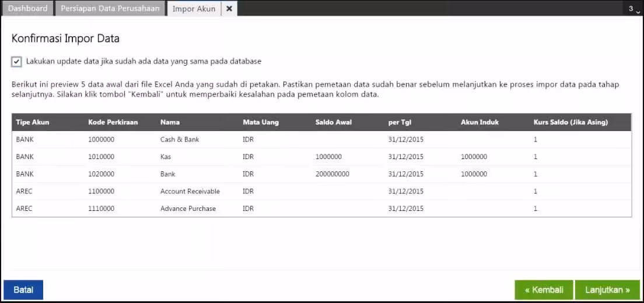
Task: Click IDR currency in the Kas row
Action: tap(248, 157)
